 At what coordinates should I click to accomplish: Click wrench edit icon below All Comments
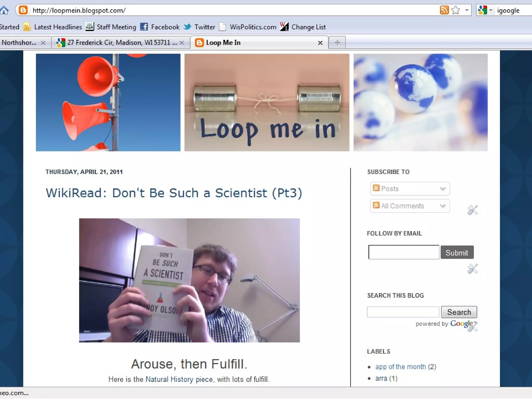click(473, 210)
